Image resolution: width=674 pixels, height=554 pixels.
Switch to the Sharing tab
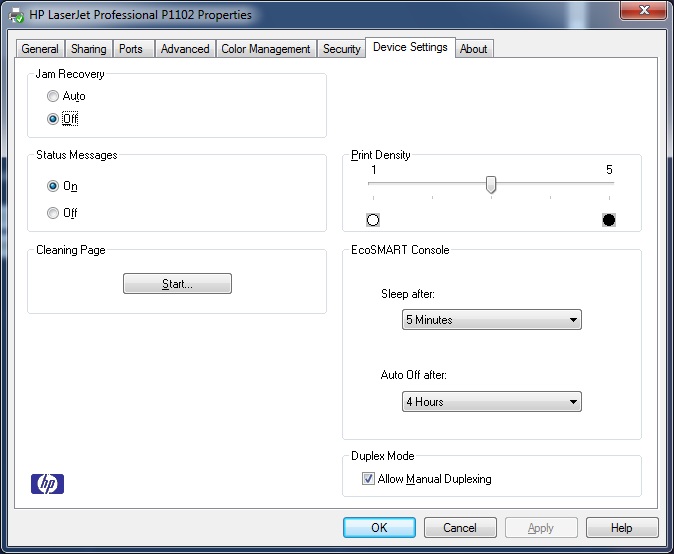pyautogui.click(x=89, y=49)
